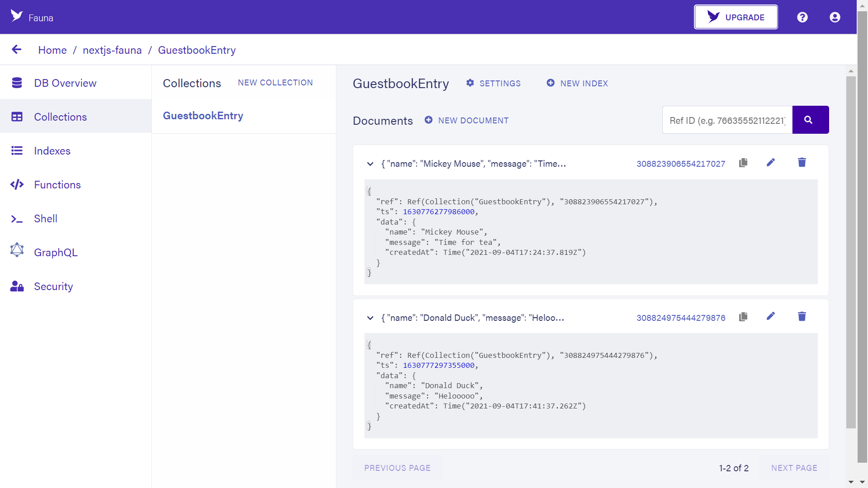This screenshot has width=868, height=488.
Task: Delete the Mickey Mouse document
Action: (802, 163)
